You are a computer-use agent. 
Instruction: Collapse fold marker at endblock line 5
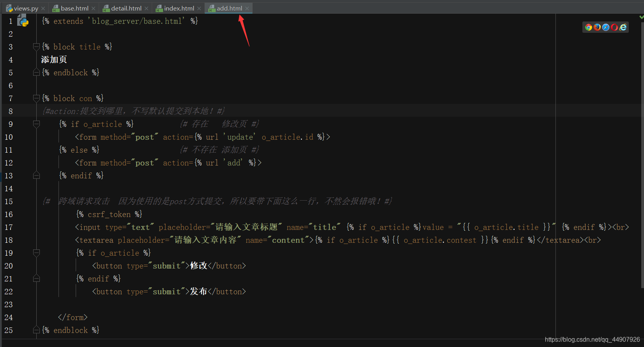(x=36, y=73)
